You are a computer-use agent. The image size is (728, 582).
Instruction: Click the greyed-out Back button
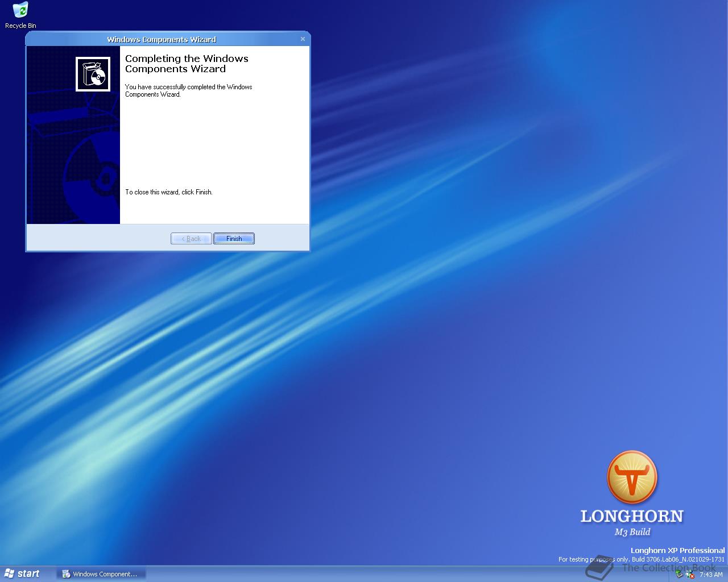191,239
